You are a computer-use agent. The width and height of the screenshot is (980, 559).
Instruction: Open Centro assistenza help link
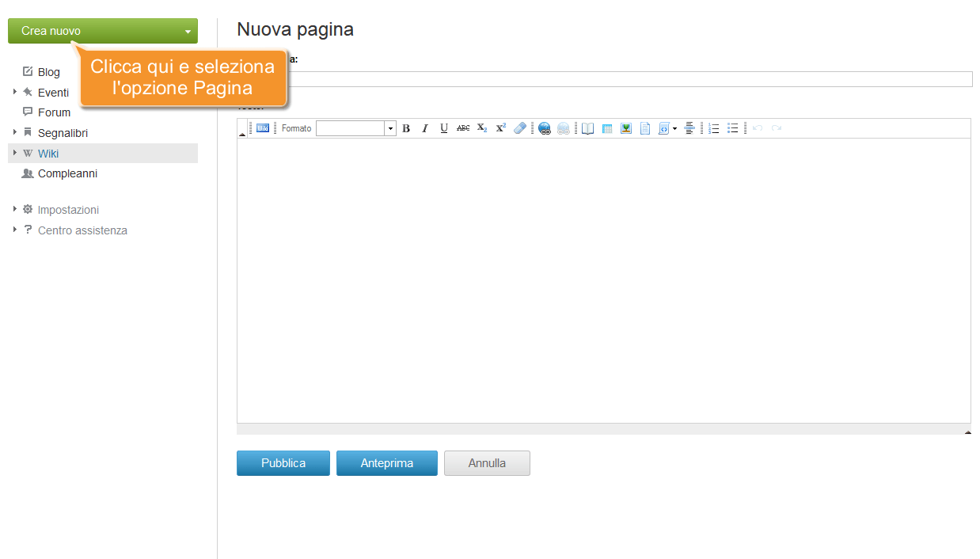click(82, 230)
